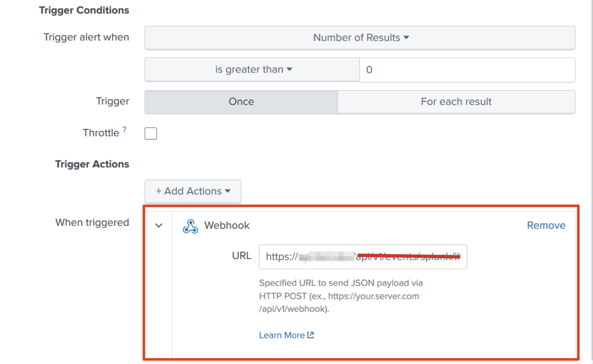Click into the webhook URL field
Image resolution: width=593 pixels, height=364 pixels.
(362, 257)
